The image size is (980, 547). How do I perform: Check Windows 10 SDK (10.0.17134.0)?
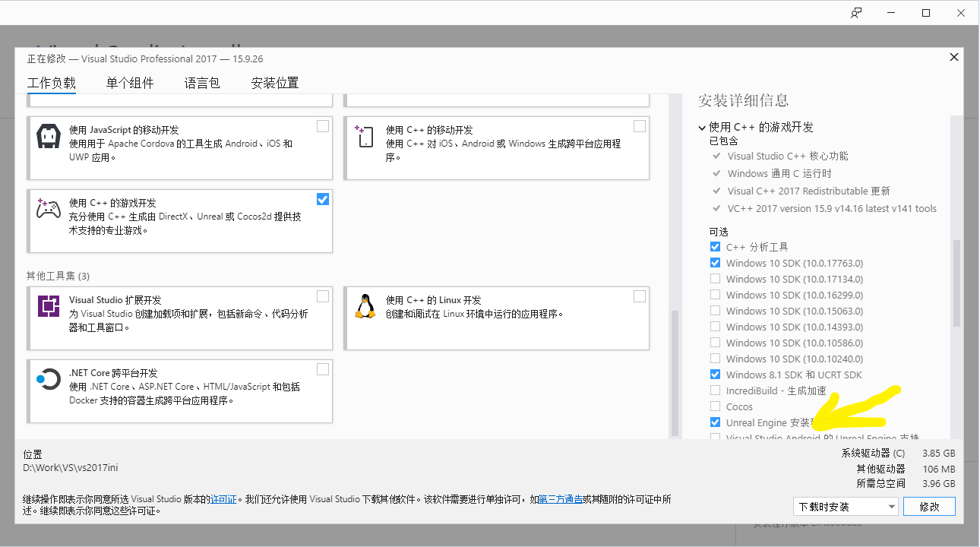tap(715, 279)
